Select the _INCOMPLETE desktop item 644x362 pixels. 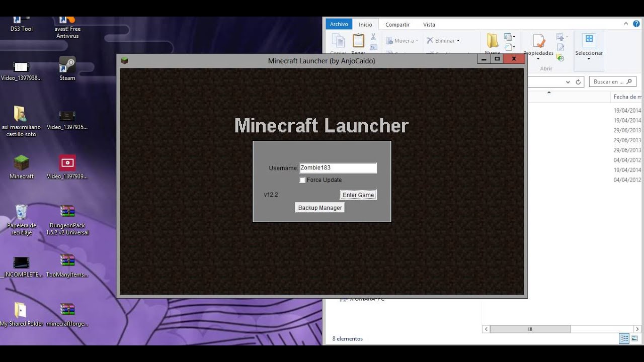(21, 266)
